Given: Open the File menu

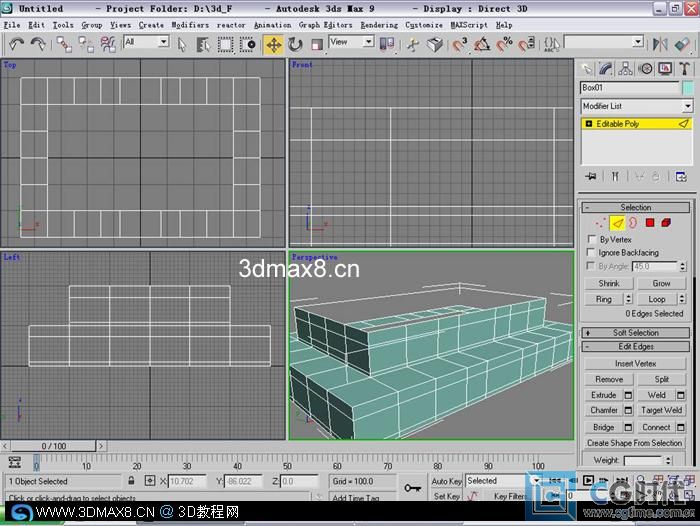Looking at the screenshot, I should point(12,25).
